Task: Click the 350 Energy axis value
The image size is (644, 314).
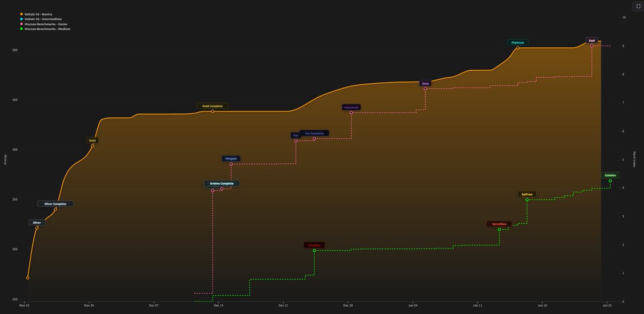Action: (14, 200)
